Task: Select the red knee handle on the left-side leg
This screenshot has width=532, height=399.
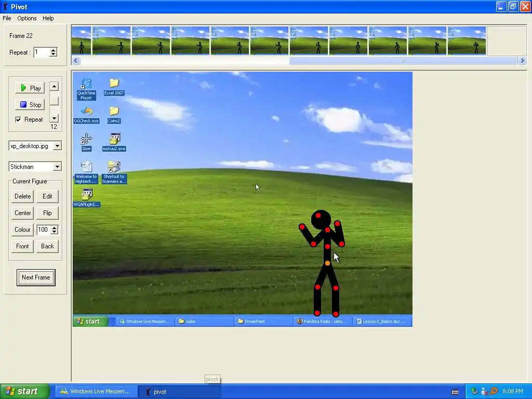Action: (317, 287)
